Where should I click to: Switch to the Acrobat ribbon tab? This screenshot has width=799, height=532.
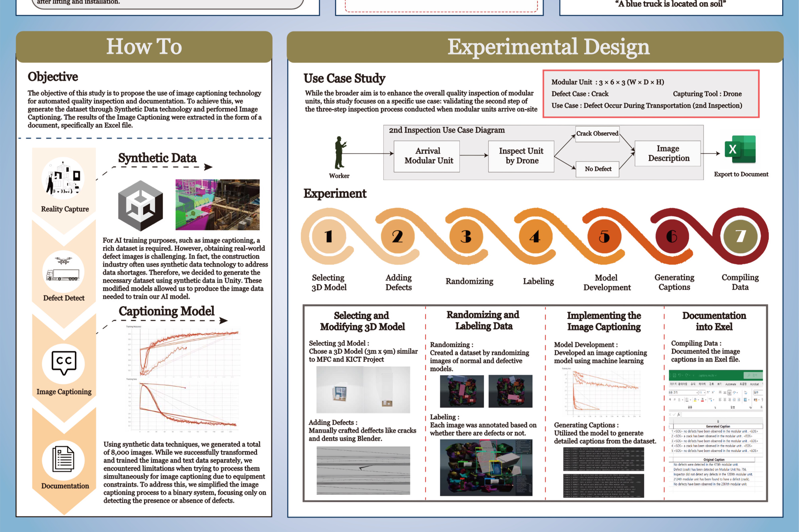(754, 384)
